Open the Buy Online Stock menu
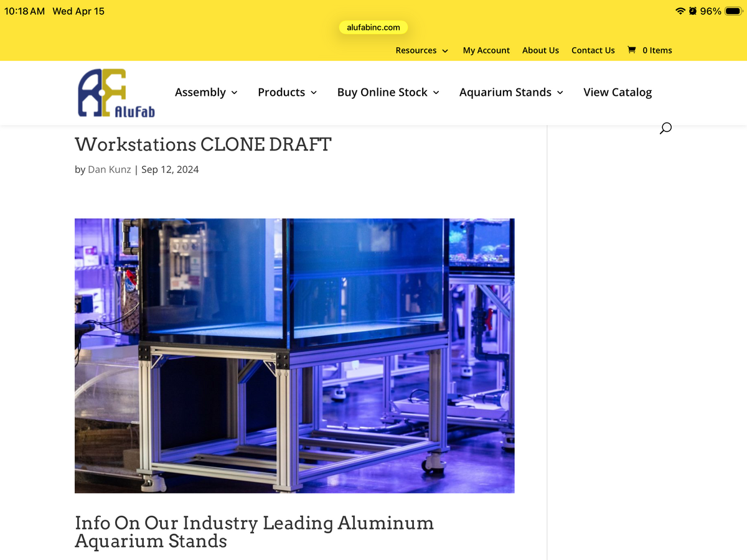Screen dimensions: 747x560 [382, 92]
